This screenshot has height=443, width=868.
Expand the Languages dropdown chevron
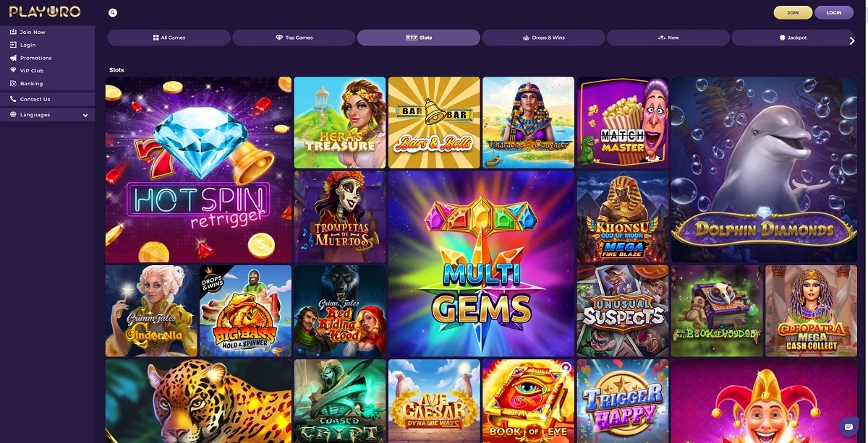click(85, 115)
